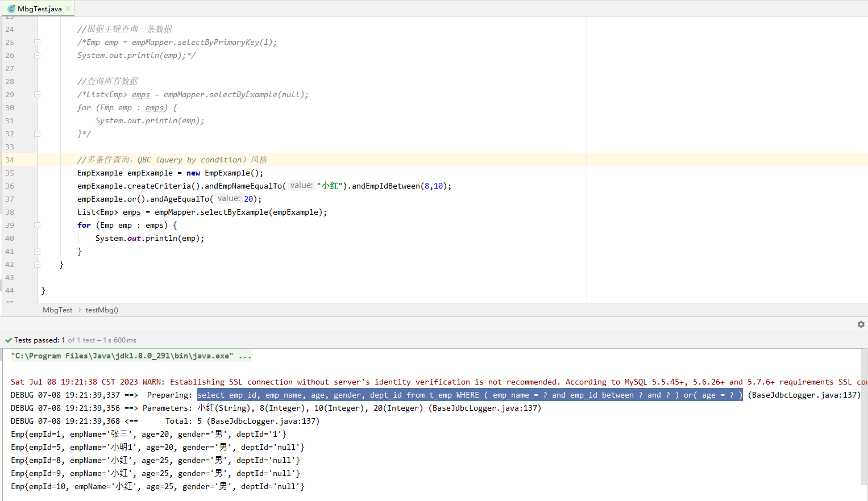This screenshot has height=501, width=868.
Task: Close the MbgTest.java tab
Action: pyautogui.click(x=68, y=9)
